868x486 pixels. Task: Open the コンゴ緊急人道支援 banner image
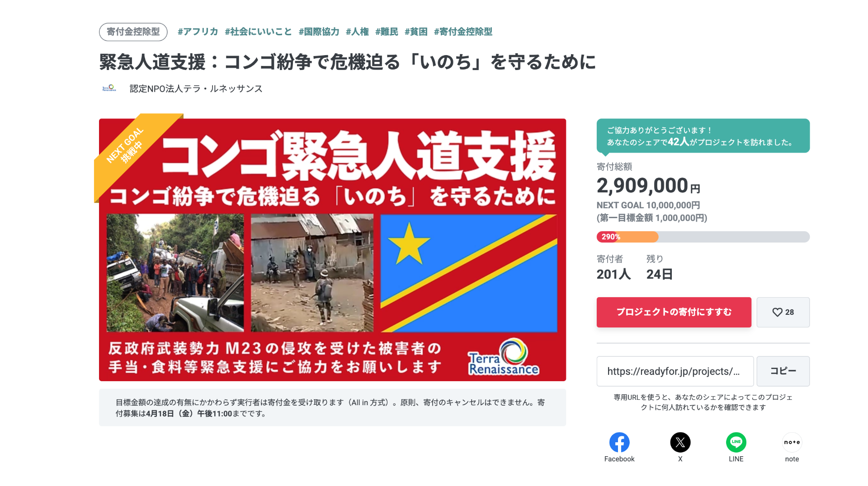332,250
